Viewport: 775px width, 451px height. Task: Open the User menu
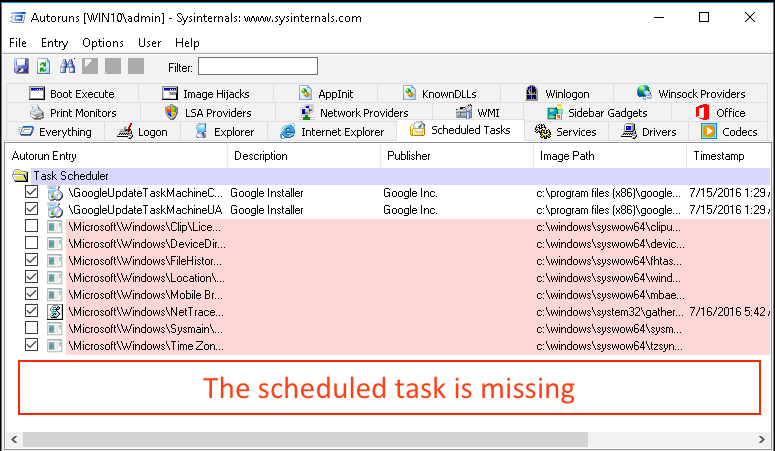click(150, 43)
